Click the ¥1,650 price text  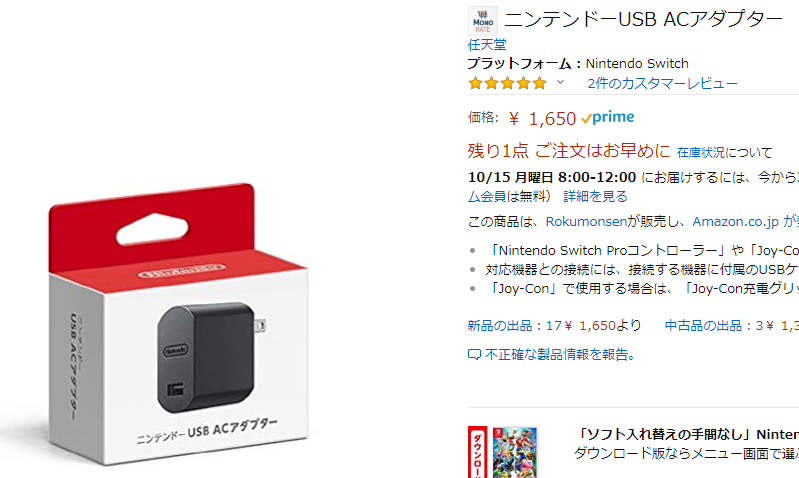click(542, 119)
